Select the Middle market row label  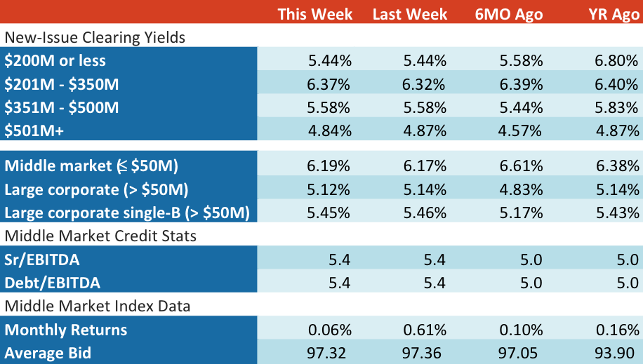pyautogui.click(x=91, y=166)
